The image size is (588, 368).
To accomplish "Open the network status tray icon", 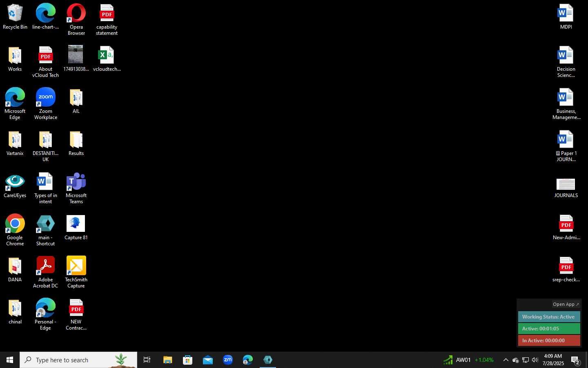I will tap(526, 360).
